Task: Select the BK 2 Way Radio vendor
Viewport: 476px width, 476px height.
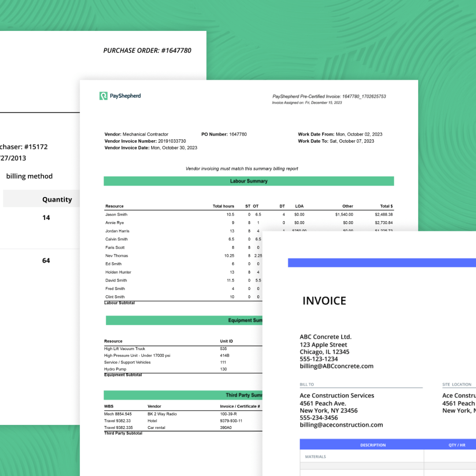Action: click(x=162, y=414)
